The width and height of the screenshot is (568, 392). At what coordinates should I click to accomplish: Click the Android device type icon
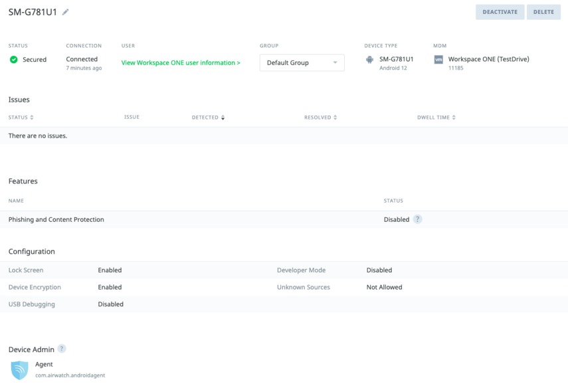click(x=369, y=60)
